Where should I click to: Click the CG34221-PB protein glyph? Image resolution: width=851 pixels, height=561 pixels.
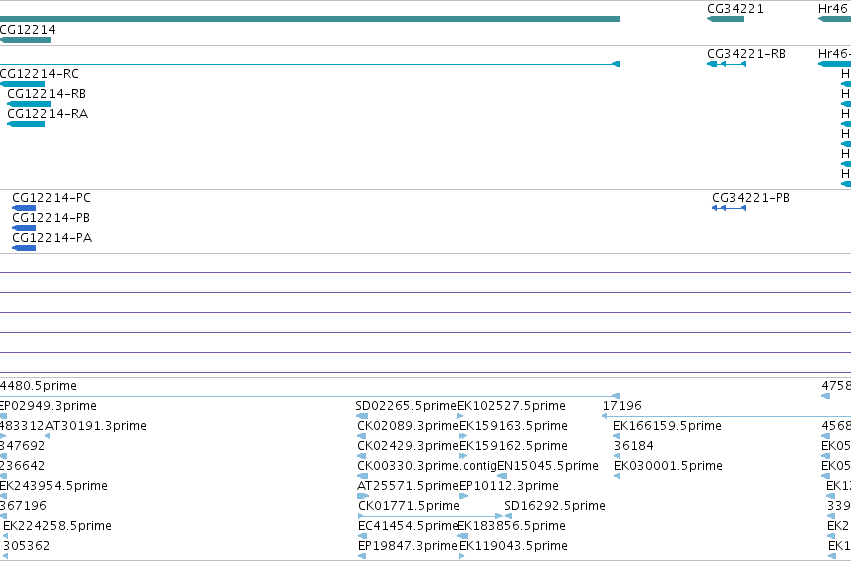coord(729,208)
